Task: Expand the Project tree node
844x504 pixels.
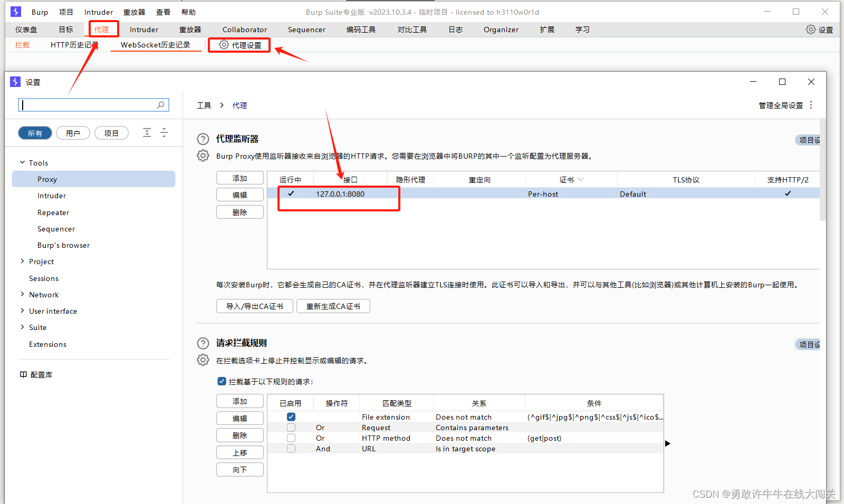Action: [x=22, y=261]
